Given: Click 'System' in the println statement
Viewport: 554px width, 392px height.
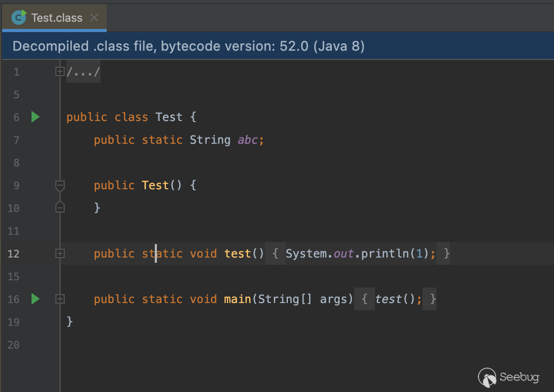Looking at the screenshot, I should (x=307, y=253).
